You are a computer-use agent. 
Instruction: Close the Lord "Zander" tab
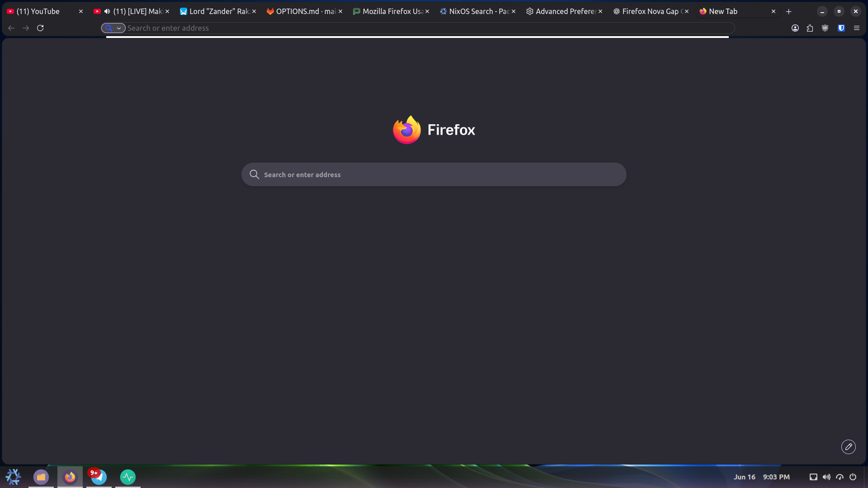254,11
